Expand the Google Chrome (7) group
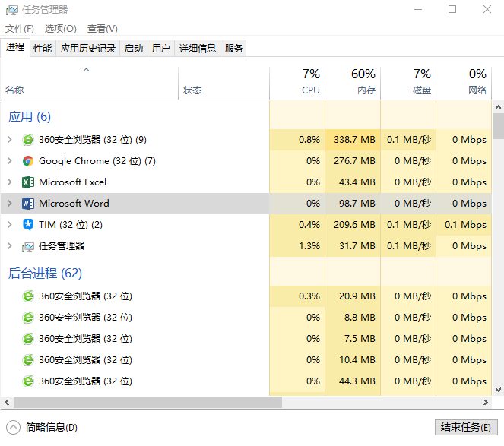This screenshot has height=446, width=504. [10, 160]
